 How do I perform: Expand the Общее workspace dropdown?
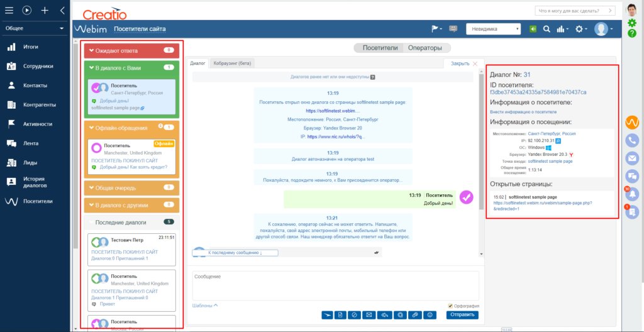[x=35, y=28]
